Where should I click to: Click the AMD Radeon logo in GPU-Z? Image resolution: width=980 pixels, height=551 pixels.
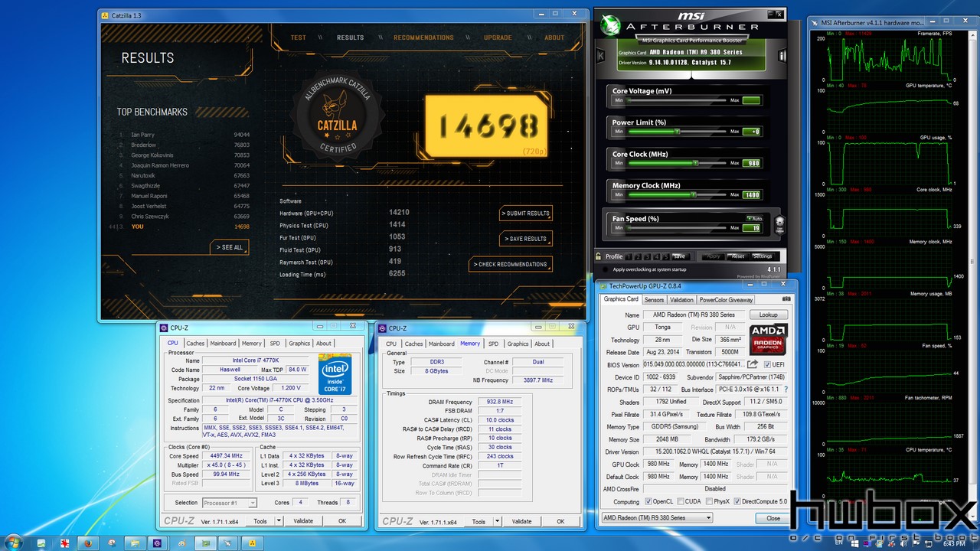point(769,340)
